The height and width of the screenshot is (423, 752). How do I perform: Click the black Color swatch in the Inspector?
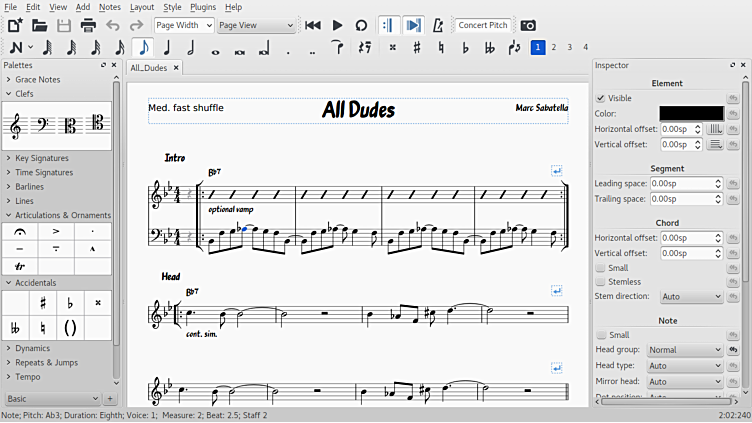(x=690, y=113)
